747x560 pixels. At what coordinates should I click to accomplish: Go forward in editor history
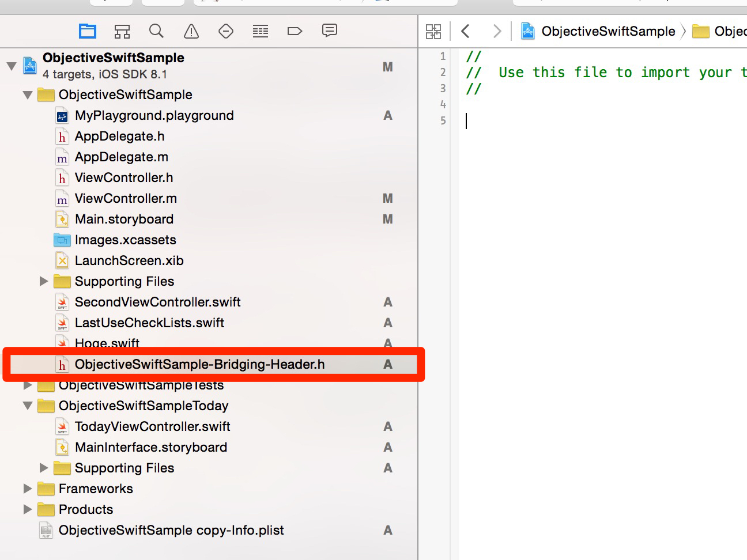coord(497,31)
